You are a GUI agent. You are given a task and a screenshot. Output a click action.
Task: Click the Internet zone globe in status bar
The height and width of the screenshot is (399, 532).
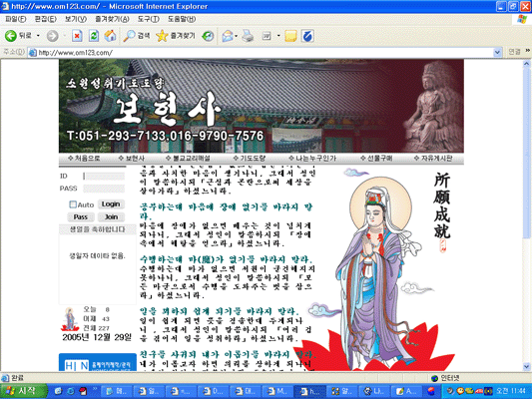point(434,378)
